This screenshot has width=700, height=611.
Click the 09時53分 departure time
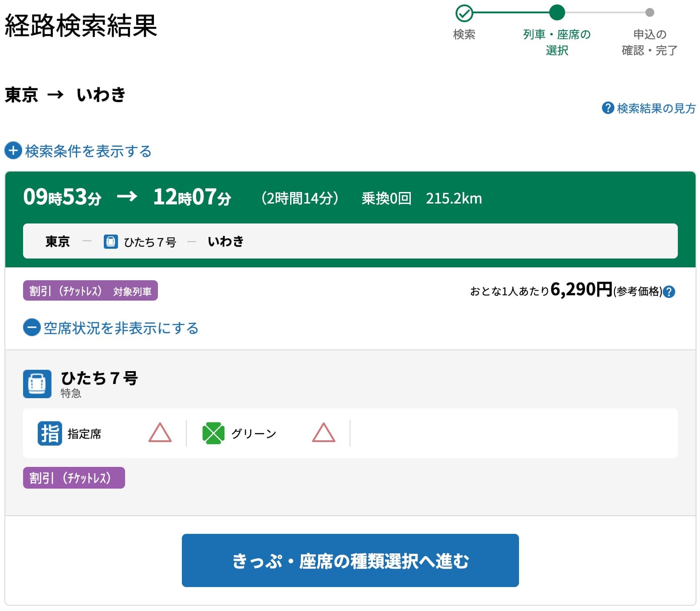(63, 197)
